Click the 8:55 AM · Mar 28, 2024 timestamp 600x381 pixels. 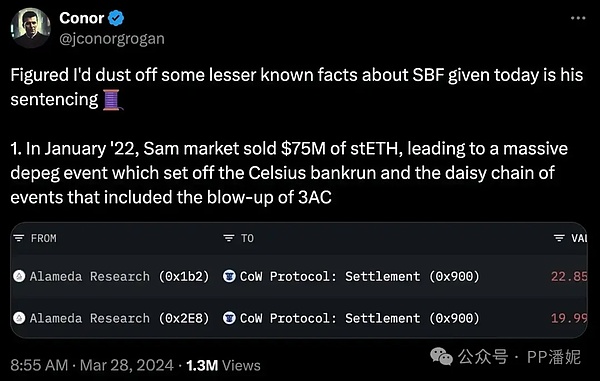(x=92, y=365)
